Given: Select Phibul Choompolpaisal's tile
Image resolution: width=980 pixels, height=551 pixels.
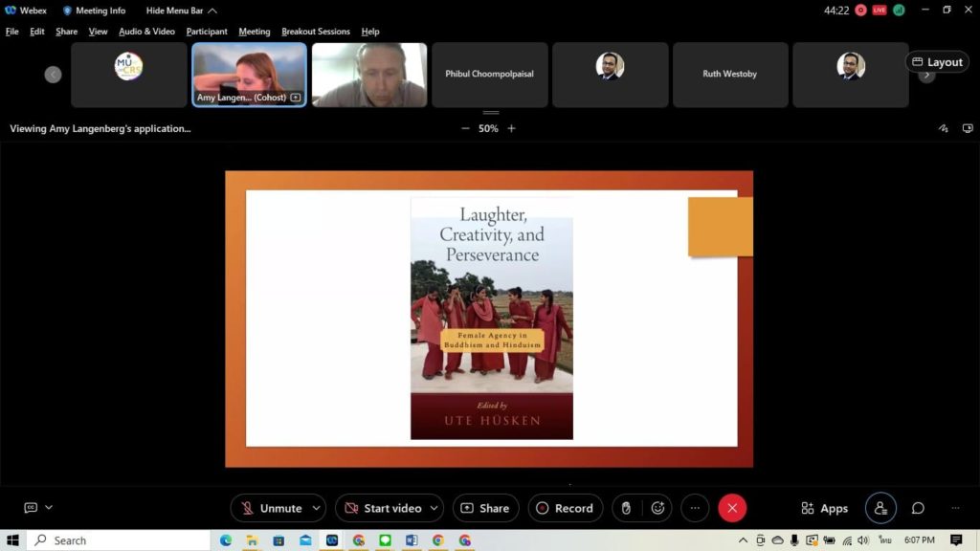Looking at the screenshot, I should [x=489, y=75].
